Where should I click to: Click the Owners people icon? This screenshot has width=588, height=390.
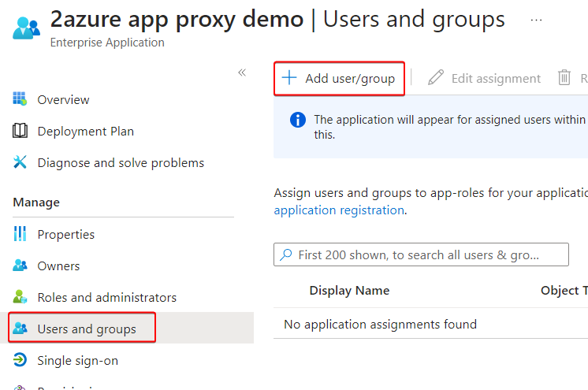point(20,266)
